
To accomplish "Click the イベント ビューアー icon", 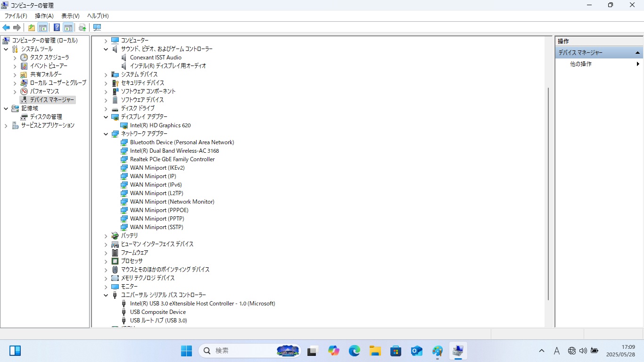I will pyautogui.click(x=24, y=66).
